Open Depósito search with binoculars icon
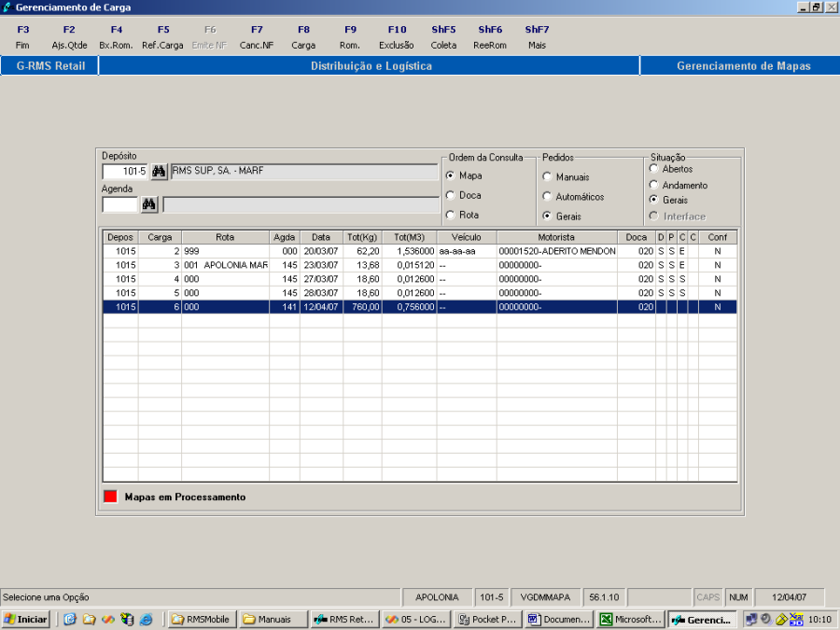 [x=159, y=172]
